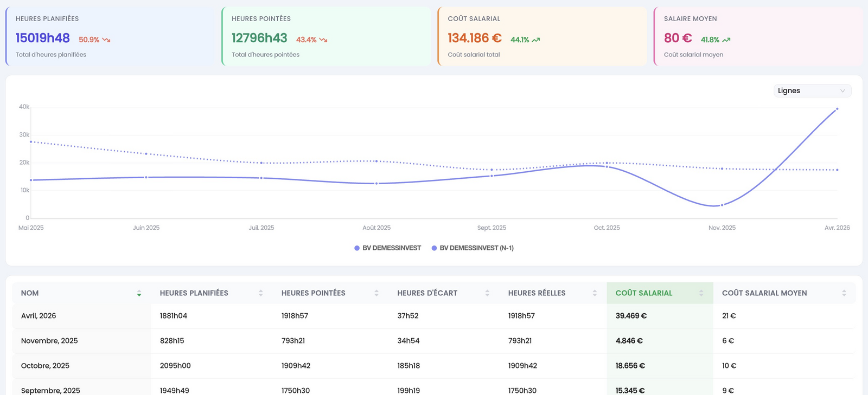The height and width of the screenshot is (395, 868).
Task: Click the Avr. 2026 peak data point
Action: coord(837,109)
